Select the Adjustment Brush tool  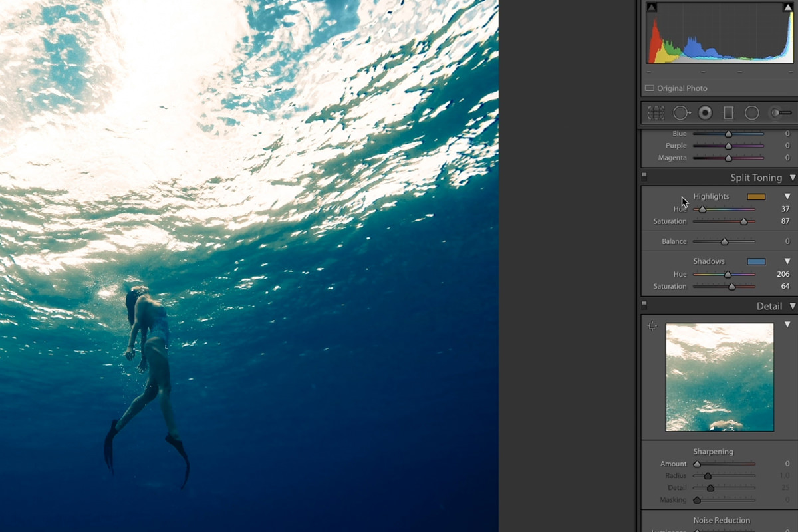point(779,113)
